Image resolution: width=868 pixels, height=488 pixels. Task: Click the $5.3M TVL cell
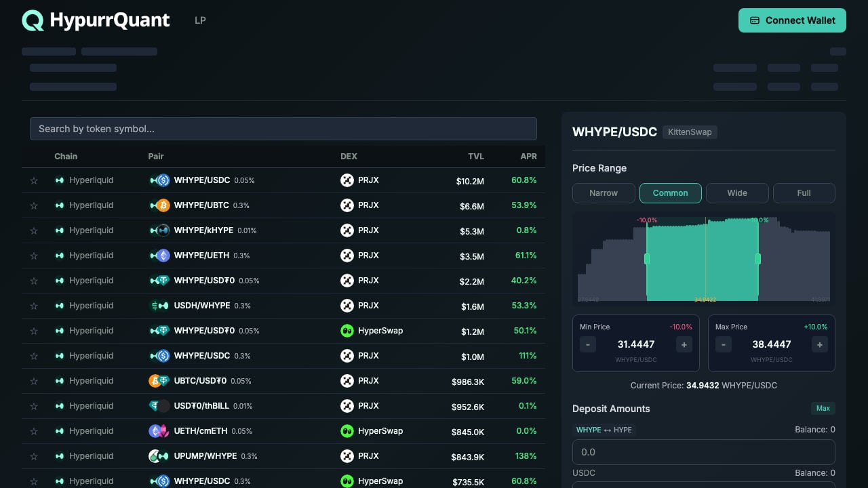tap(472, 231)
